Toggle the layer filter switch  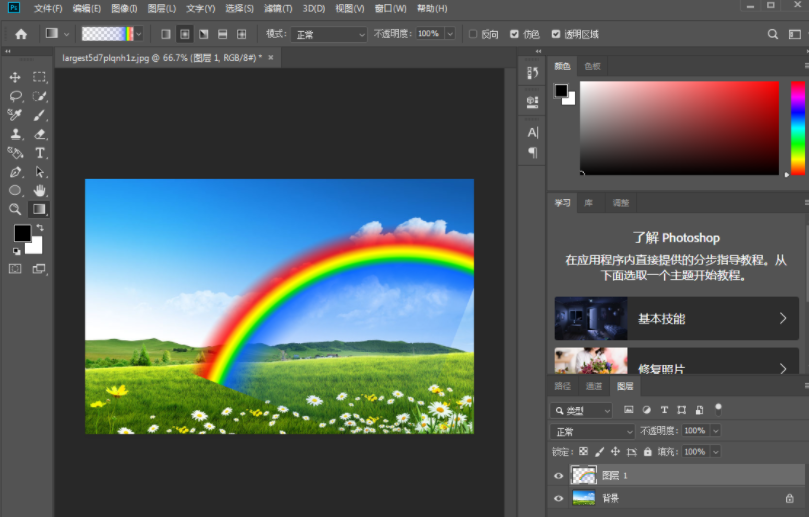718,409
